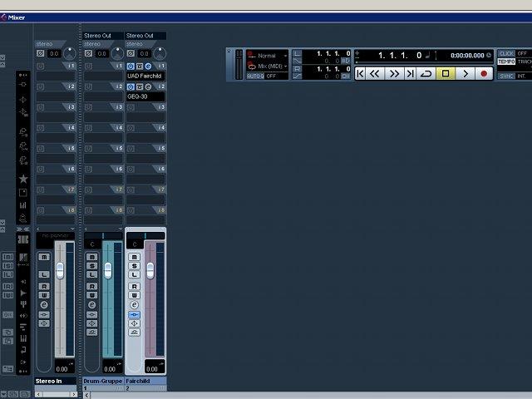The height and width of the screenshot is (399, 532).
Task: Open the Normal record mode dropdown
Action: coord(272,56)
